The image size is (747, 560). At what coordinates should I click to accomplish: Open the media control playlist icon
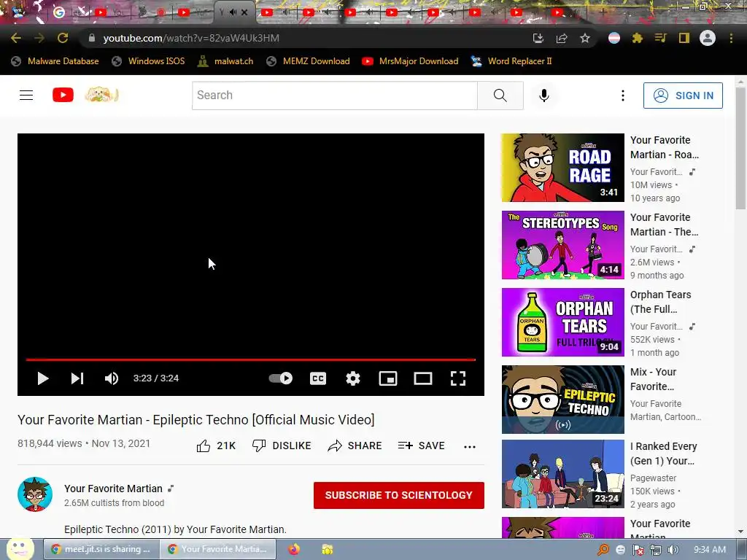(661, 38)
